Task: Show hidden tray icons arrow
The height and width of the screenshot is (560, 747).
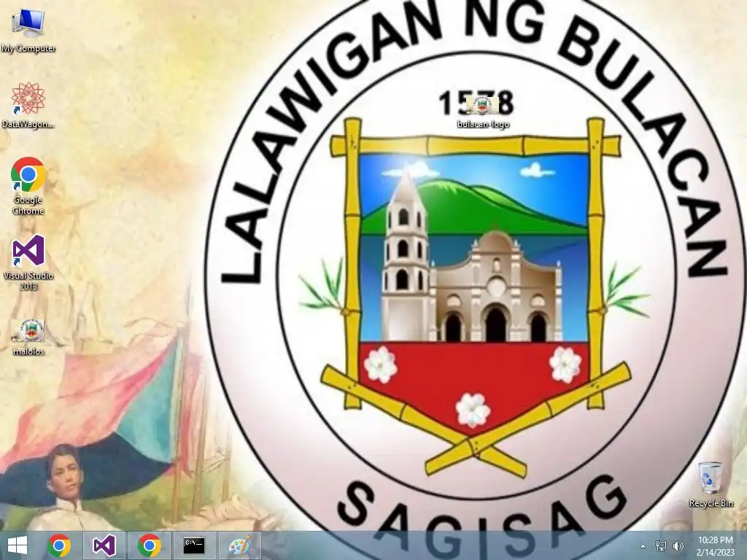Action: 643,546
